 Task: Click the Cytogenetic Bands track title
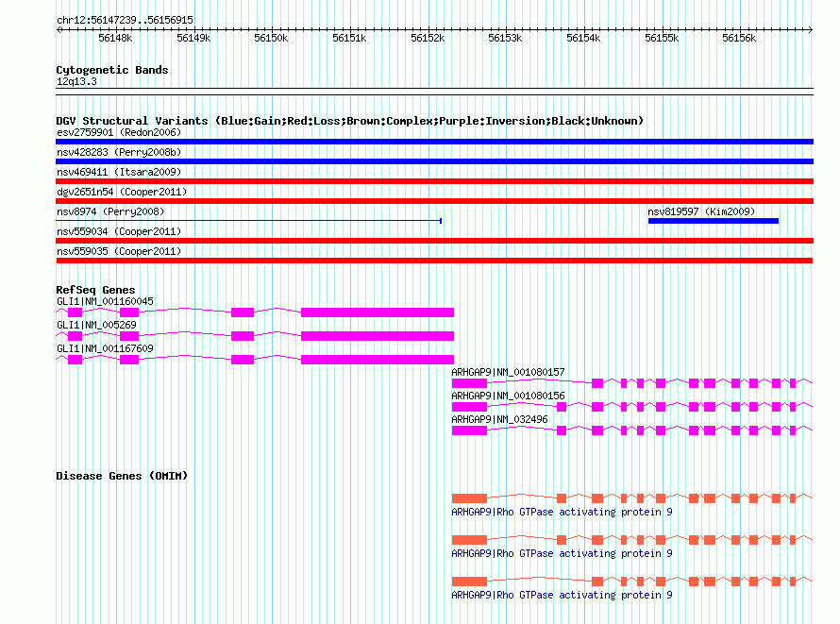[x=112, y=70]
